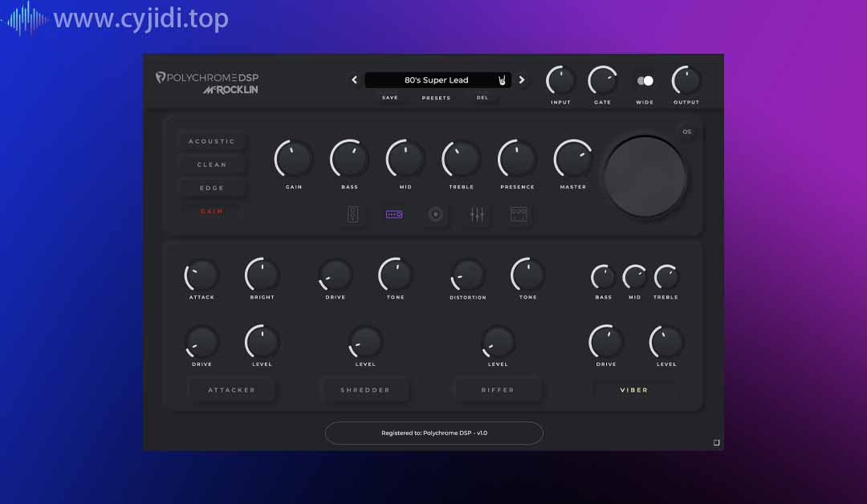This screenshot has width=867, height=504.
Task: Click the Riffer TONE knob
Action: [527, 275]
